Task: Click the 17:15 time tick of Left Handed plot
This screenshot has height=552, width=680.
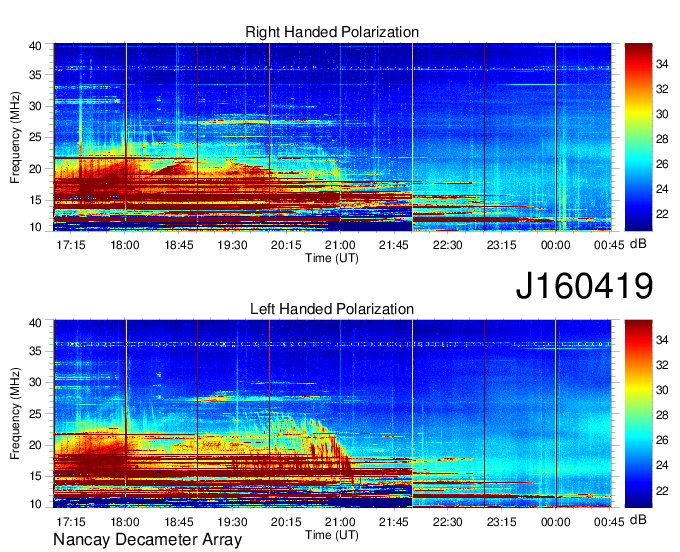Action: click(x=71, y=522)
